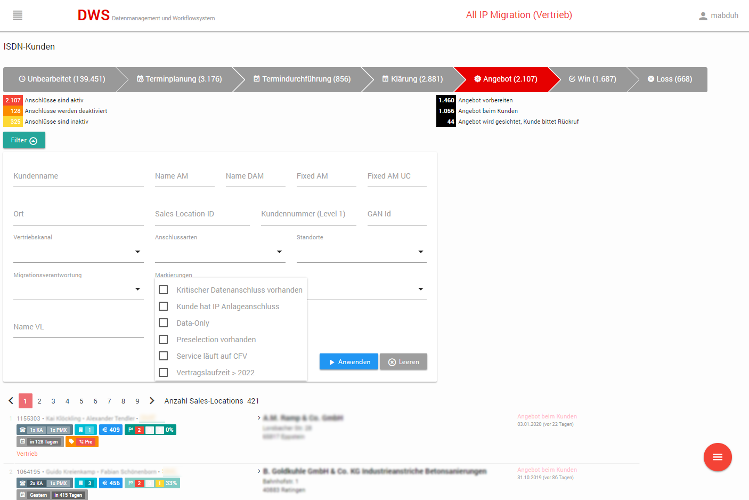Click the chevron icon inside the Filter button
The image size is (749, 500).
coord(34,141)
